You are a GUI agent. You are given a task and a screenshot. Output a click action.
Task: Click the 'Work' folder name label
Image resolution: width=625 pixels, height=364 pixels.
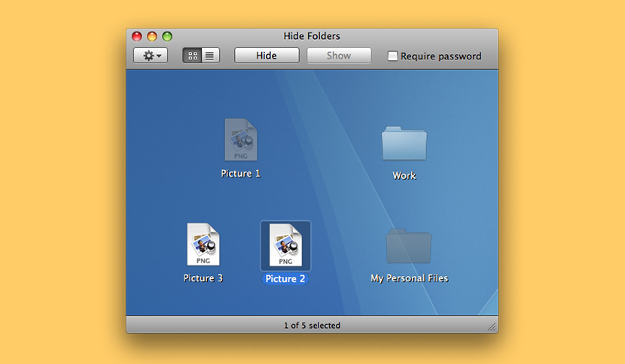[404, 176]
